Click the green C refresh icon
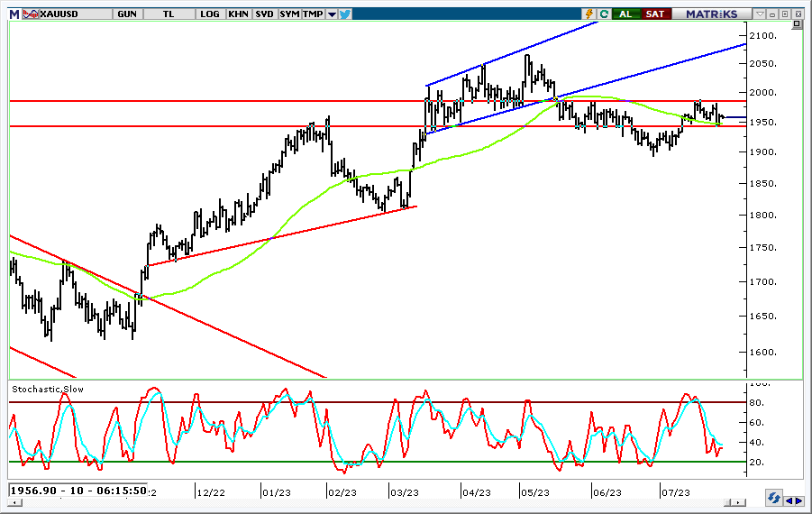The width and height of the screenshot is (812, 514). point(605,14)
